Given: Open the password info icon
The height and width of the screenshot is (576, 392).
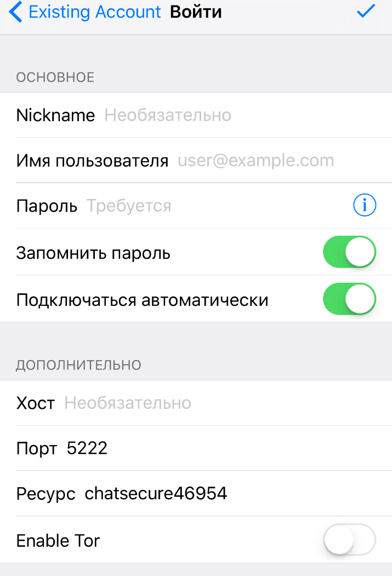Looking at the screenshot, I should pyautogui.click(x=365, y=205).
